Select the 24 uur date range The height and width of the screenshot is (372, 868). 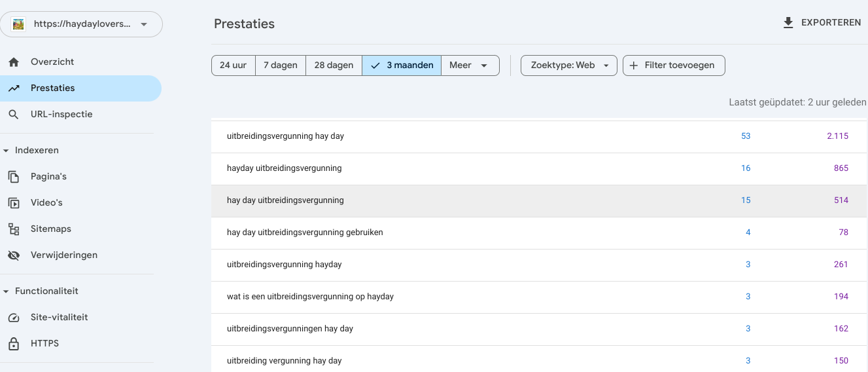tap(233, 65)
